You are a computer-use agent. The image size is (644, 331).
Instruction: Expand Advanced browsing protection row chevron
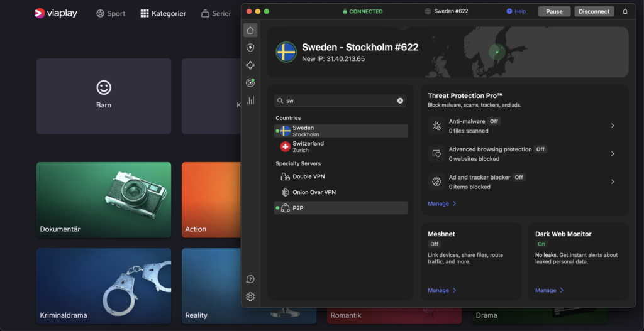coord(613,153)
